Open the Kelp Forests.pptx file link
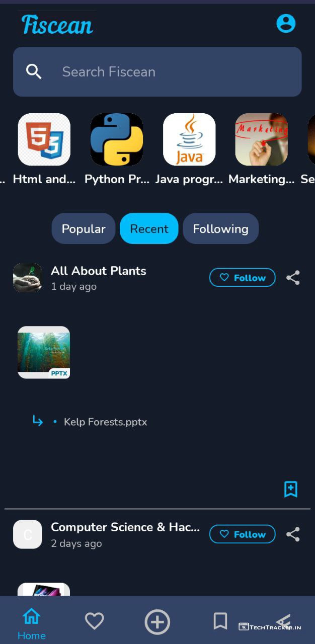The width and height of the screenshot is (315, 644). pyautogui.click(x=105, y=422)
